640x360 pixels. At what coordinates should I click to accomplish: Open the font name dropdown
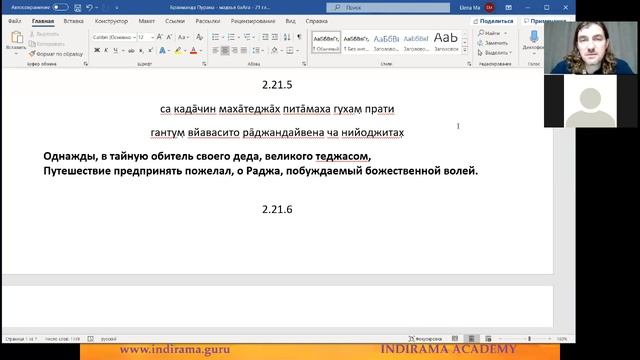tap(134, 37)
